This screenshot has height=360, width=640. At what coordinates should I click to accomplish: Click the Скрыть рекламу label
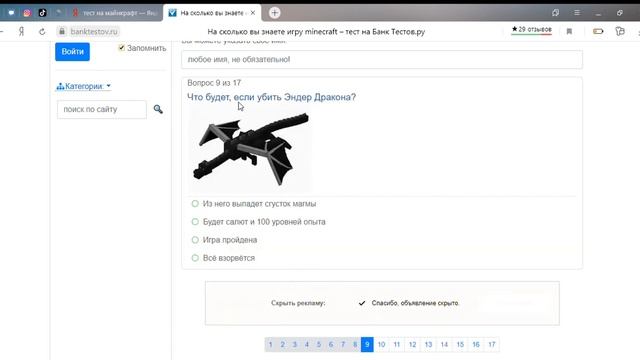click(x=298, y=303)
